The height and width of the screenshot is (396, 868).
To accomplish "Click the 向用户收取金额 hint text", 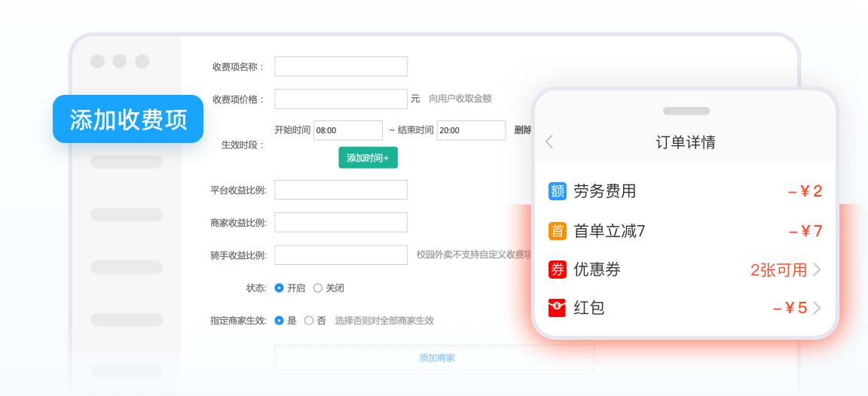I will click(460, 99).
